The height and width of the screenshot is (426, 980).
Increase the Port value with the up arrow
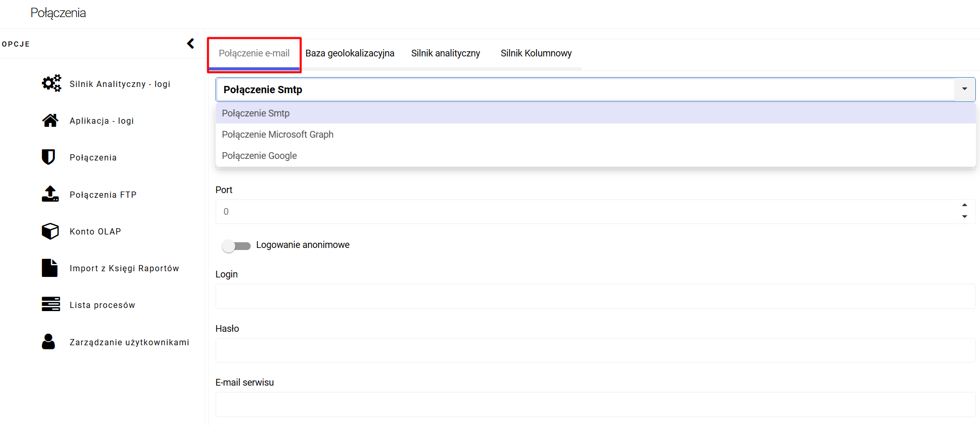pyautogui.click(x=964, y=205)
